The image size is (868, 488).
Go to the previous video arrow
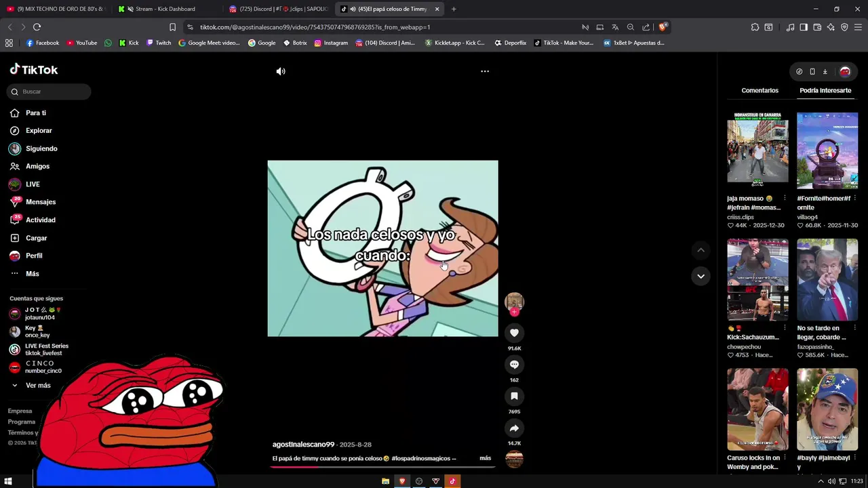pos(701,250)
